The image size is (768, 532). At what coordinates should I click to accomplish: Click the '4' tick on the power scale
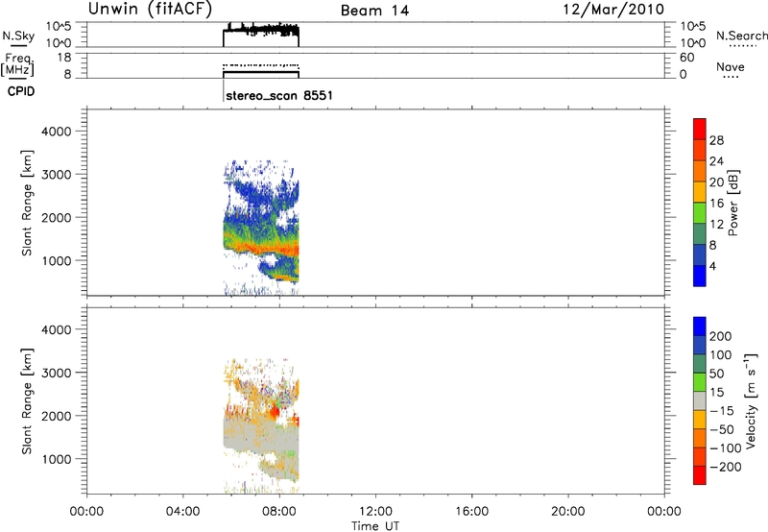coord(712,266)
